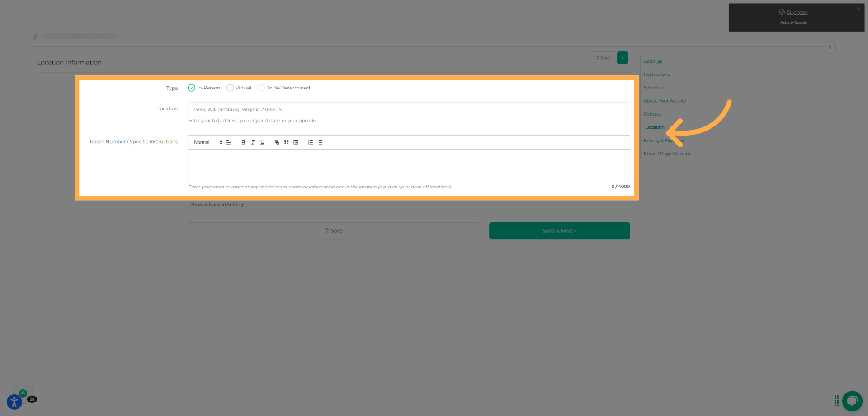Apply italic formatting in the editor
868x416 pixels.
(253, 142)
